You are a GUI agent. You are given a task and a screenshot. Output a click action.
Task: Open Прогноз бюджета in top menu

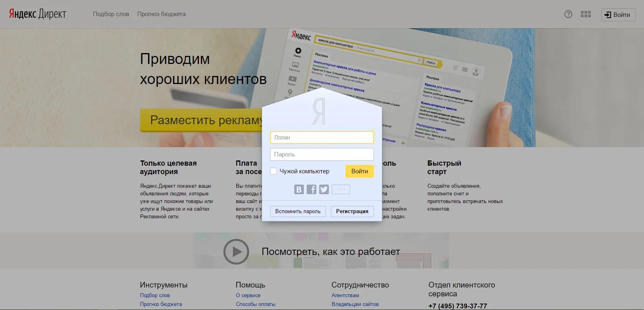(x=161, y=14)
